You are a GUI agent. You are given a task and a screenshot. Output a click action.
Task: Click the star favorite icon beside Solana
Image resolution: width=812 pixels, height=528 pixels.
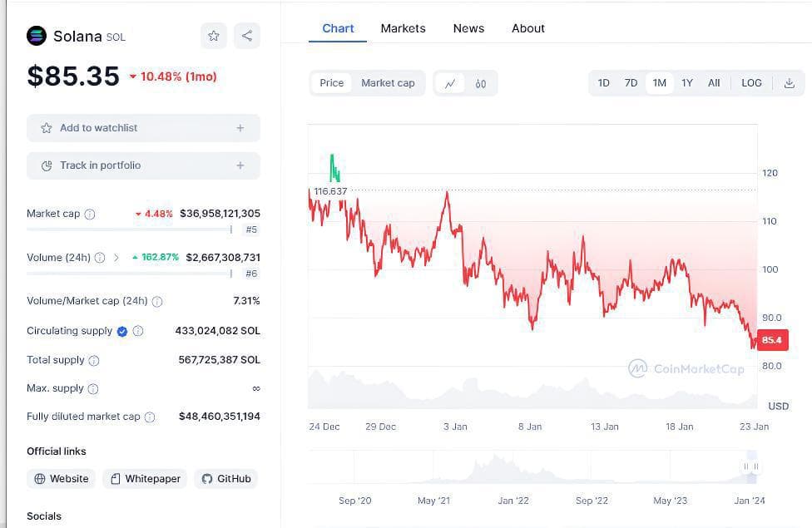214,36
